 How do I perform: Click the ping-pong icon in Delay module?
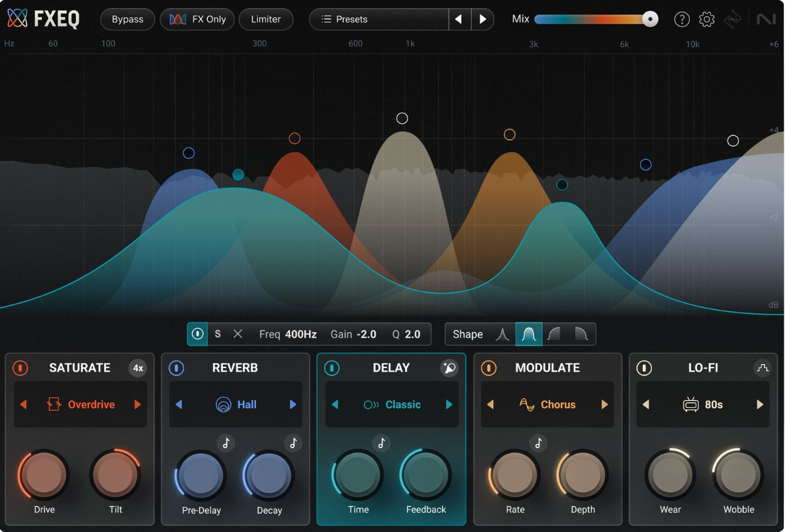point(449,368)
